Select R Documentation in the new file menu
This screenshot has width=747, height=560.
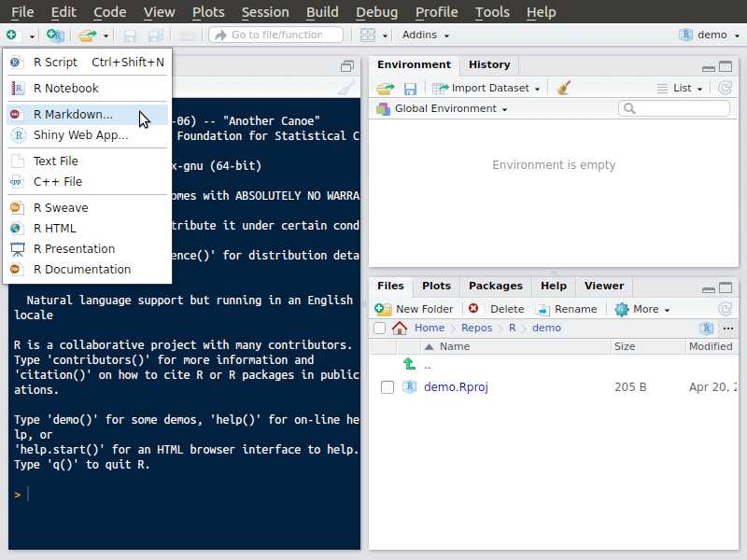click(x=87, y=270)
